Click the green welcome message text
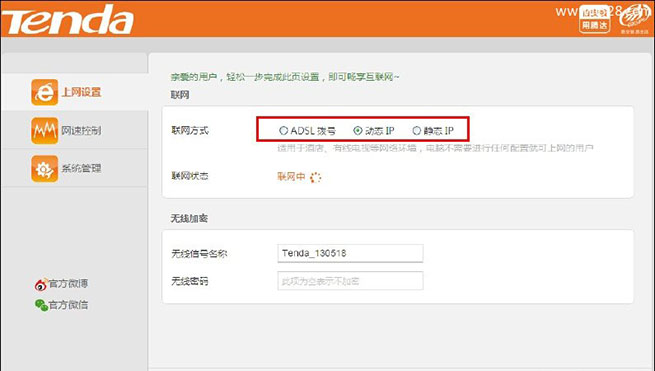Viewport: 655px width, 371px height. click(285, 77)
